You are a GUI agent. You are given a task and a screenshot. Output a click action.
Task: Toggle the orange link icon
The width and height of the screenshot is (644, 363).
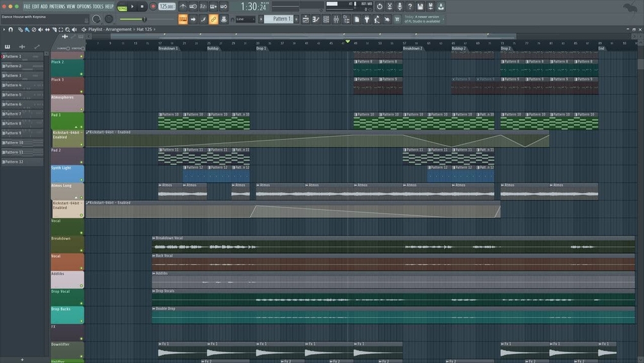(213, 19)
